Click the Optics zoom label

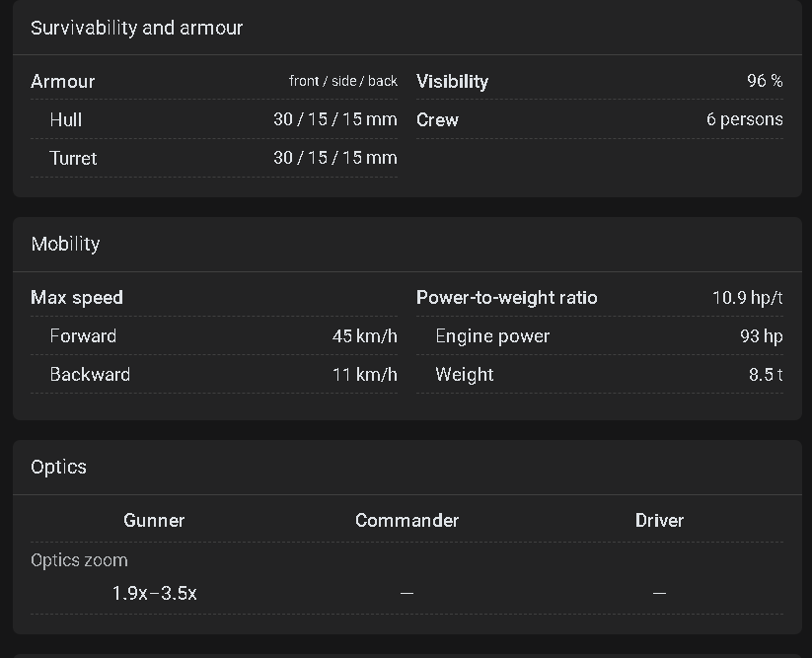point(79,560)
